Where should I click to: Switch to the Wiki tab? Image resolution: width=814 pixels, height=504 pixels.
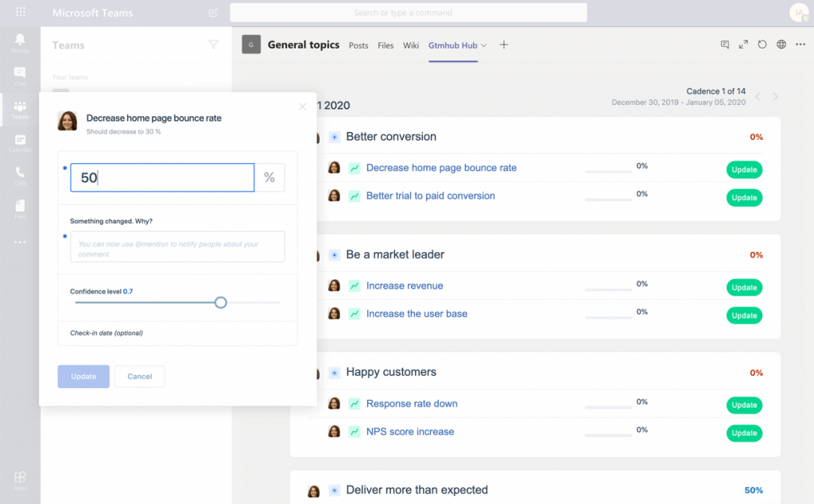point(411,45)
